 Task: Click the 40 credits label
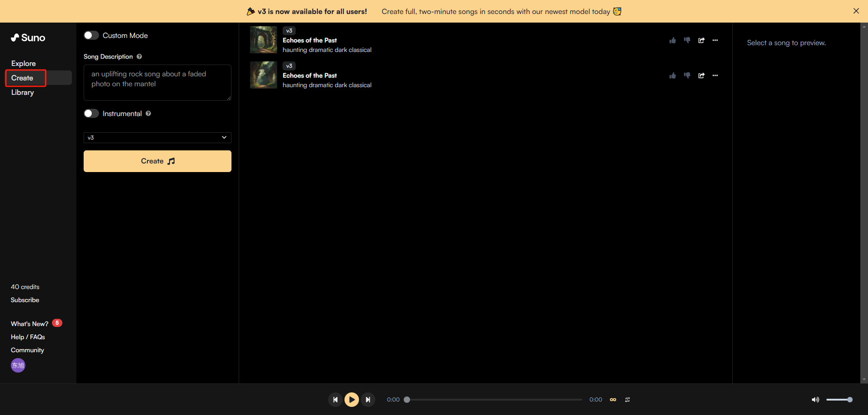pos(25,287)
